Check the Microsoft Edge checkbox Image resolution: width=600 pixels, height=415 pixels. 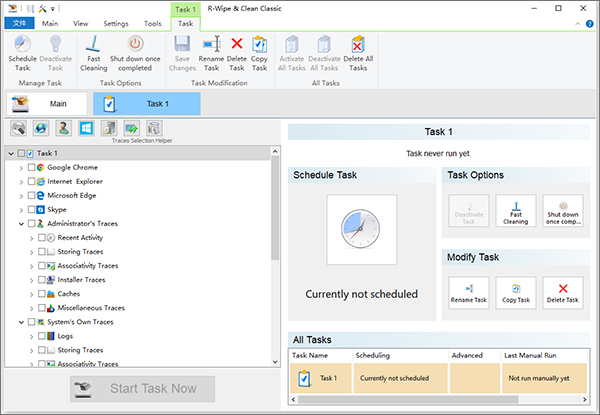(31, 195)
